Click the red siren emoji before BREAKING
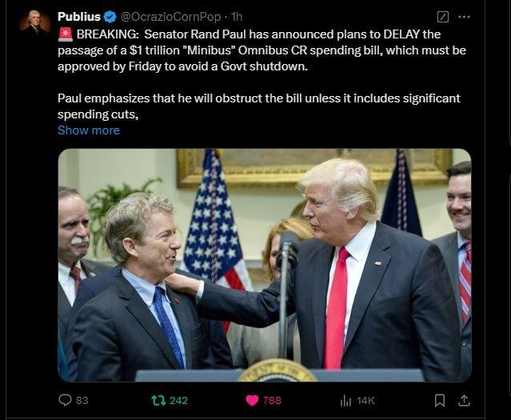The width and height of the screenshot is (511, 420). (66, 34)
